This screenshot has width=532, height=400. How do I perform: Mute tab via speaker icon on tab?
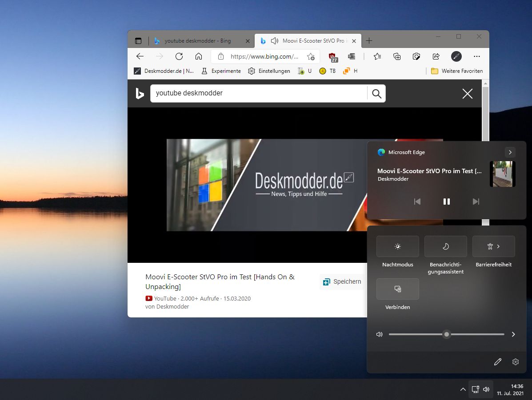tap(275, 41)
